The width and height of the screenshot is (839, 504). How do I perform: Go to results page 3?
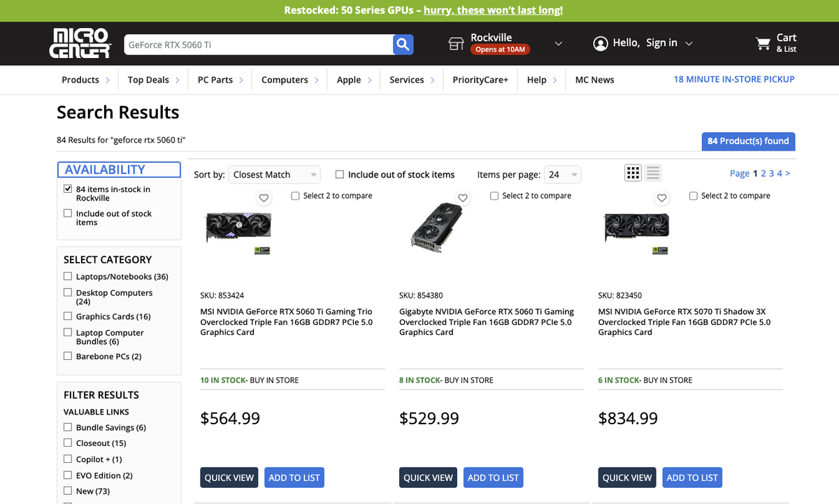772,173
